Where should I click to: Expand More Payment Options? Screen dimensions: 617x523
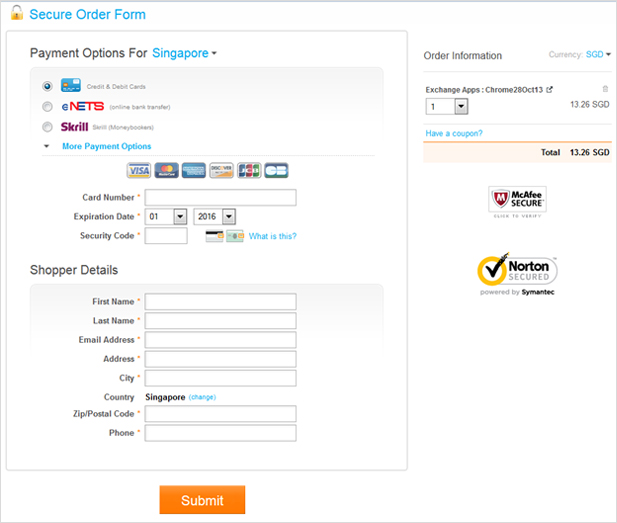coord(106,146)
